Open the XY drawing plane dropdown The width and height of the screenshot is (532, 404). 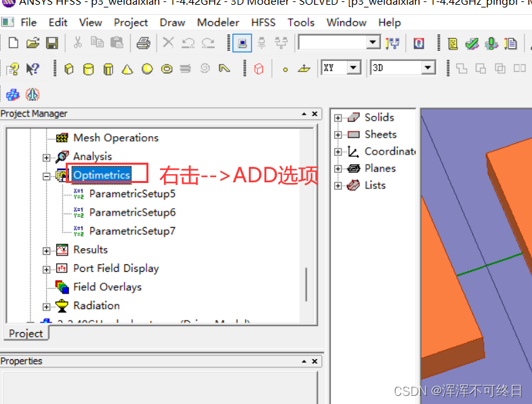pyautogui.click(x=354, y=68)
